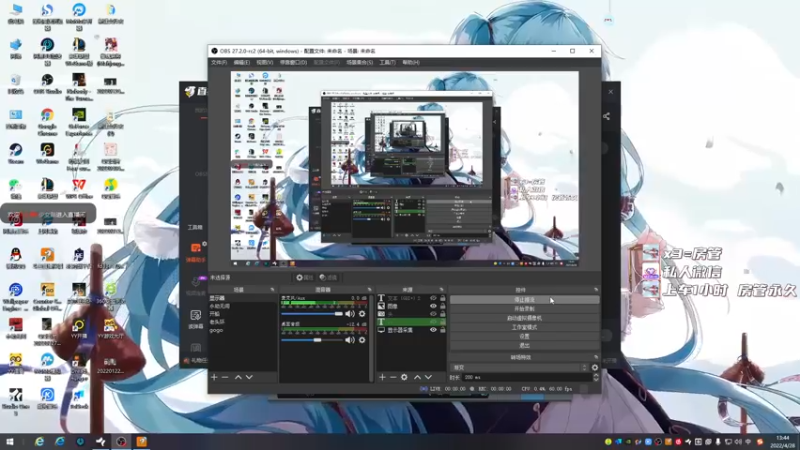
Task: Pop out the 转场特效 panel with its header icon
Action: pos(596,357)
